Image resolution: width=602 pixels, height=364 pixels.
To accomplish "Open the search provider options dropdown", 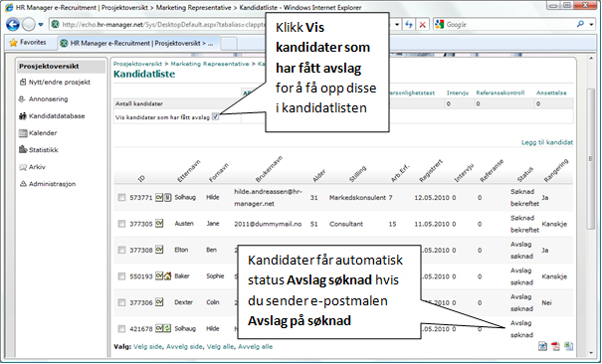I will 591,25.
